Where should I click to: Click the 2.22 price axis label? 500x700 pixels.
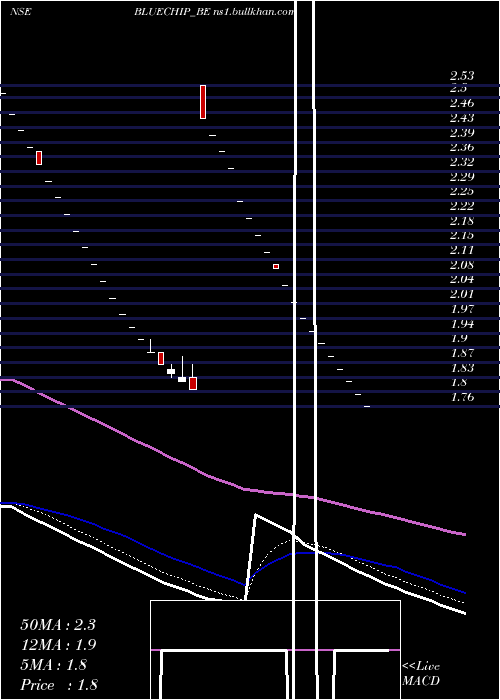[x=462, y=206]
